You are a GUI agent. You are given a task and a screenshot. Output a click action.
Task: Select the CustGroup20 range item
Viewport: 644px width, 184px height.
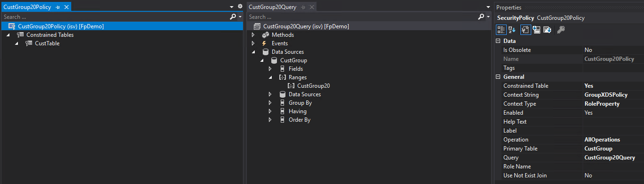coord(313,86)
